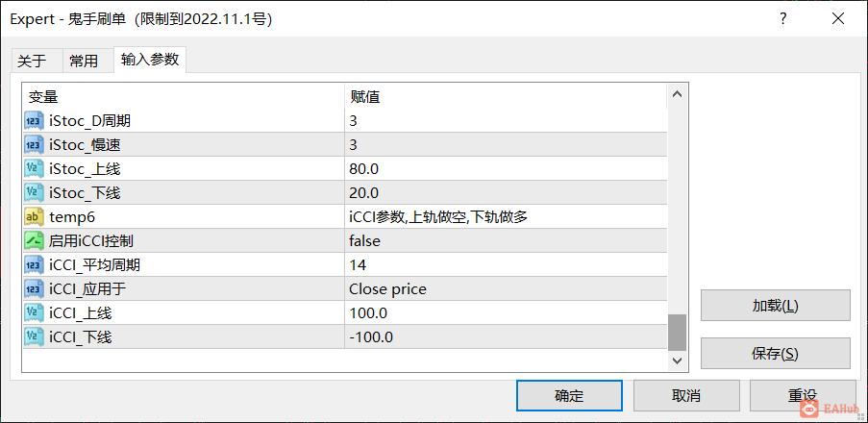Open the Close price value for iCCI_应用于

(x=506, y=289)
